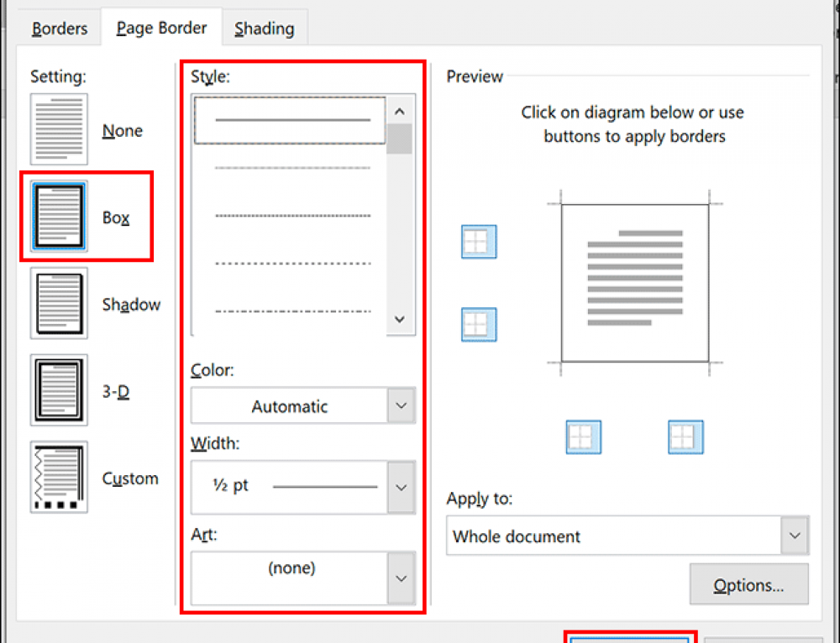Select the None border setting icon

coord(59,129)
